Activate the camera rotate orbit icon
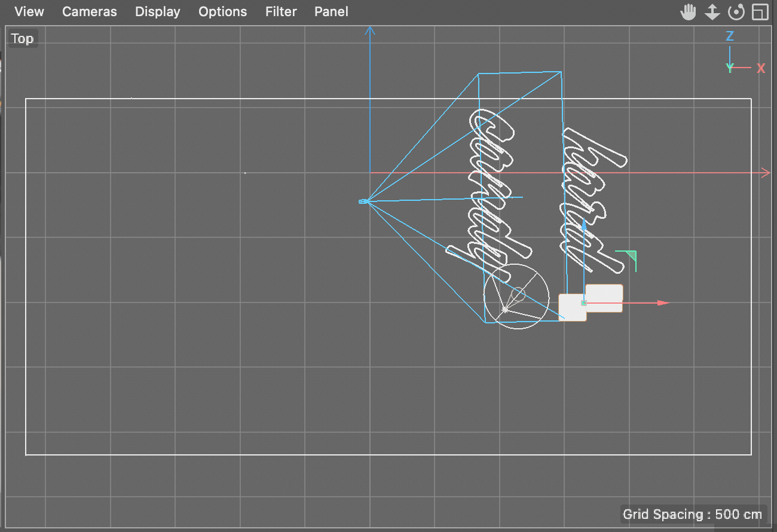 [x=736, y=12]
